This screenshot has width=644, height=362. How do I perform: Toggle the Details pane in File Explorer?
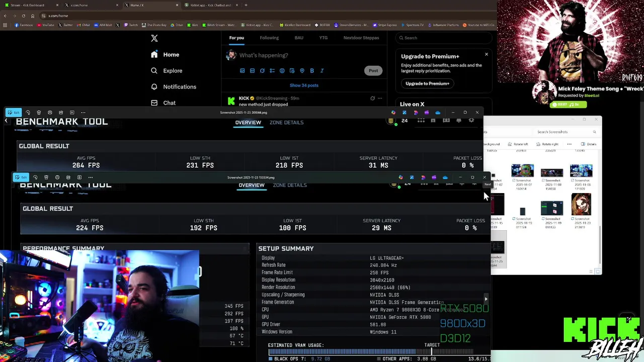coord(588,144)
